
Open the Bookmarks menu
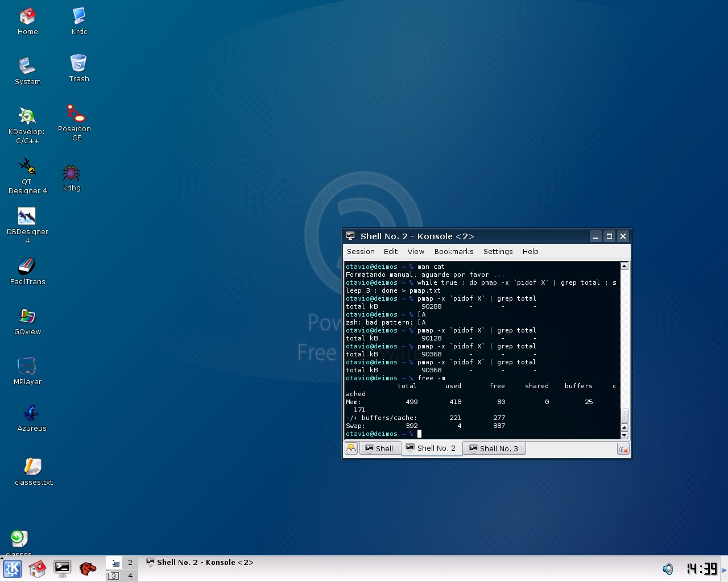point(454,251)
